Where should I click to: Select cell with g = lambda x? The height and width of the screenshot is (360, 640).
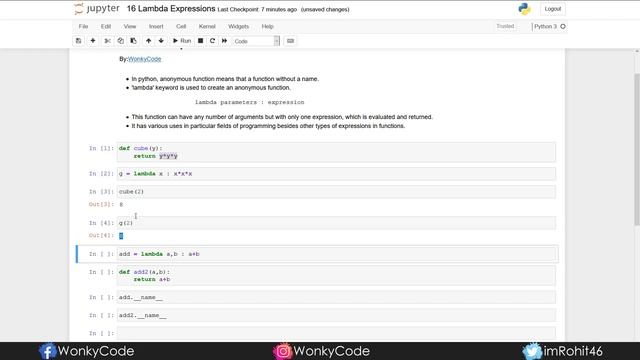(336, 173)
